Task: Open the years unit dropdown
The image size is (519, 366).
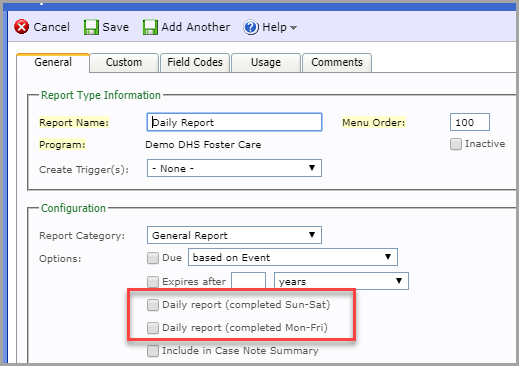Action: point(341,281)
